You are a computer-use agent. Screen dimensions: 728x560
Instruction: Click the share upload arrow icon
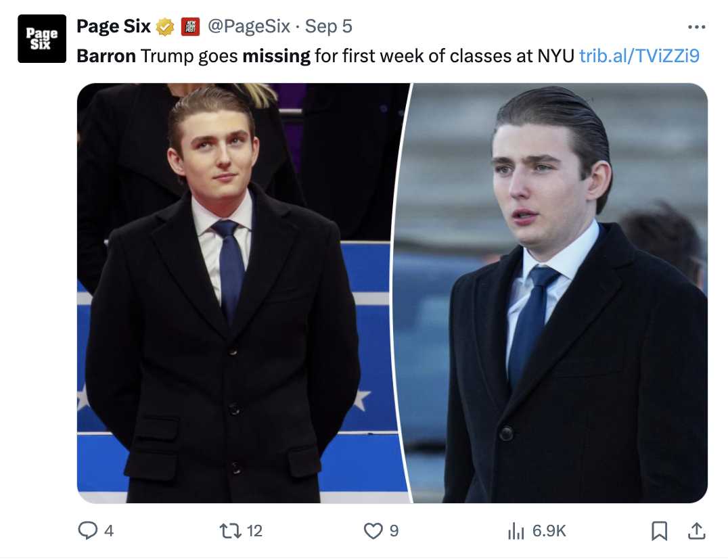click(x=696, y=531)
